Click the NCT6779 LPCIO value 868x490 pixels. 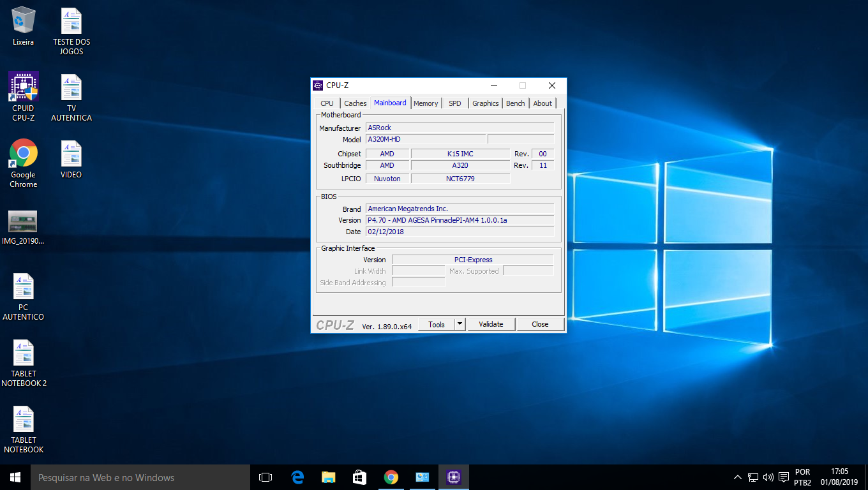click(x=460, y=179)
